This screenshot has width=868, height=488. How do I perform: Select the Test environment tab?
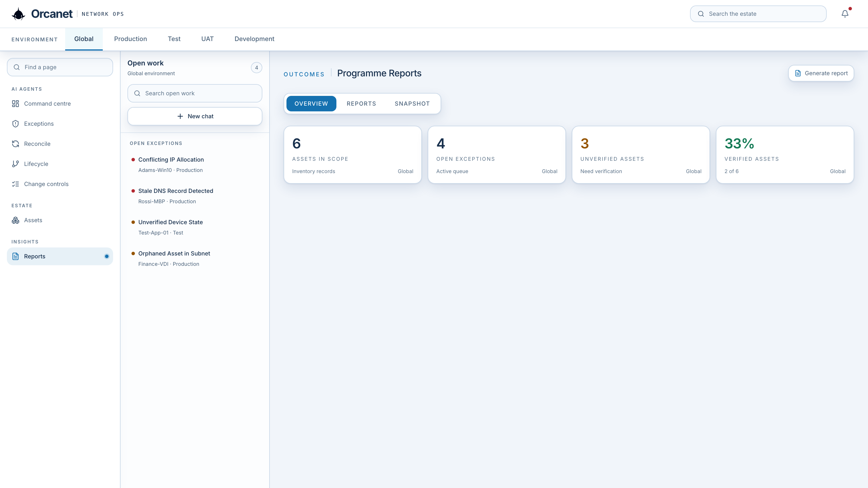coord(174,39)
